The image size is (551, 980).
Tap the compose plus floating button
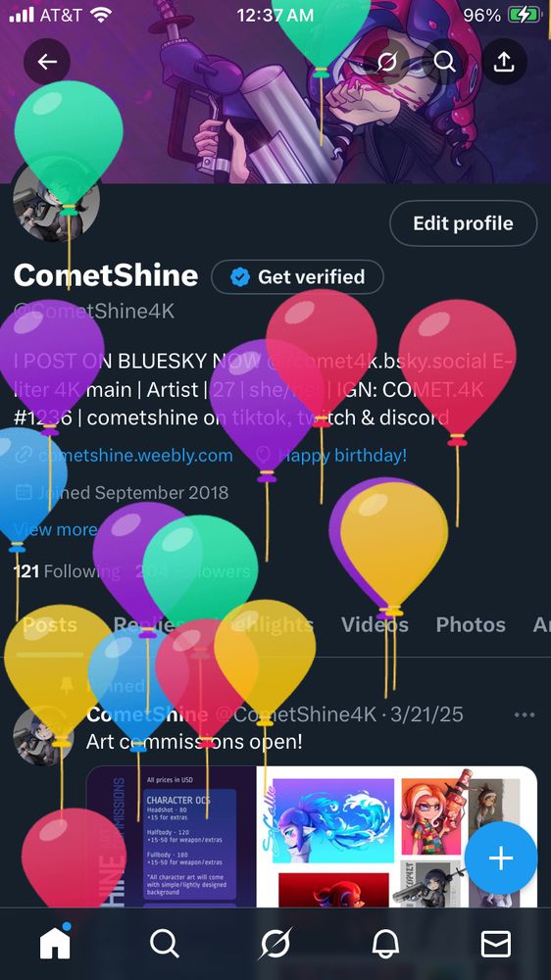coord(501,858)
